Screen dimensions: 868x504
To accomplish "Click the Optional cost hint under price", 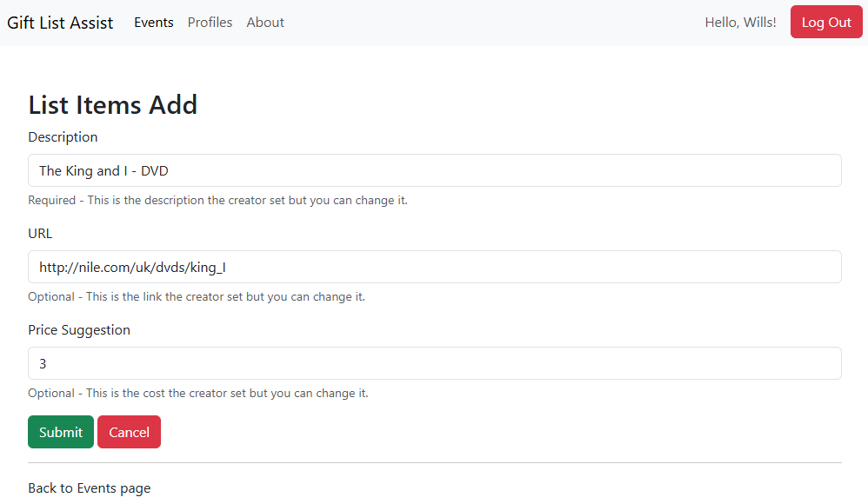I will (198, 394).
